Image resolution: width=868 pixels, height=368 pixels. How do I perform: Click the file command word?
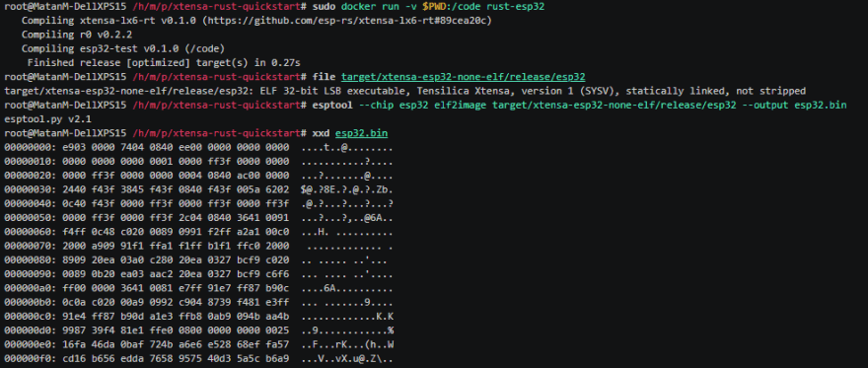tap(324, 76)
